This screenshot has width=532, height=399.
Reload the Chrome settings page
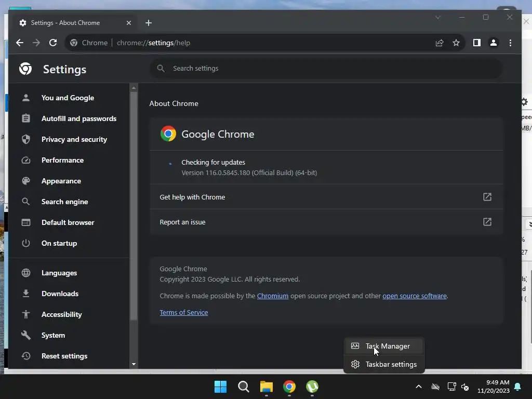click(x=53, y=43)
